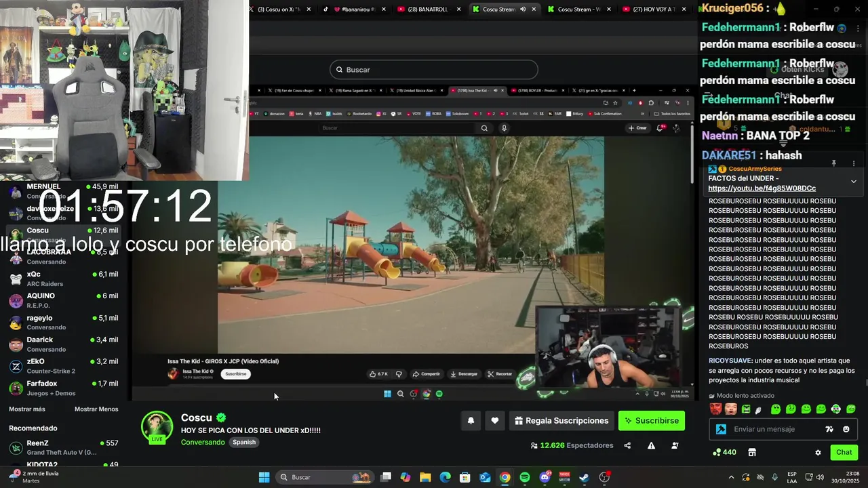Click the Conversando category link
Screen dimensions: 868x488
(x=203, y=443)
